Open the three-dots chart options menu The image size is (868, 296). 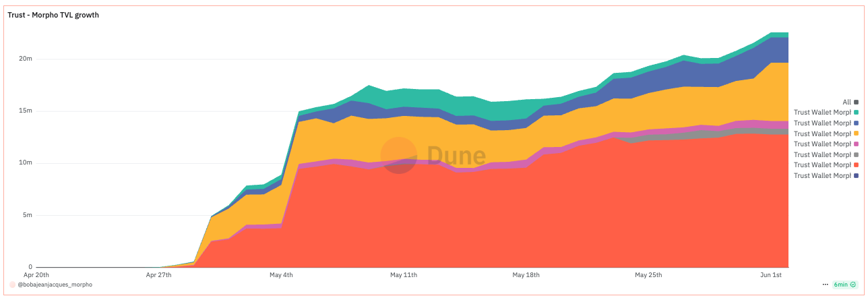click(825, 285)
